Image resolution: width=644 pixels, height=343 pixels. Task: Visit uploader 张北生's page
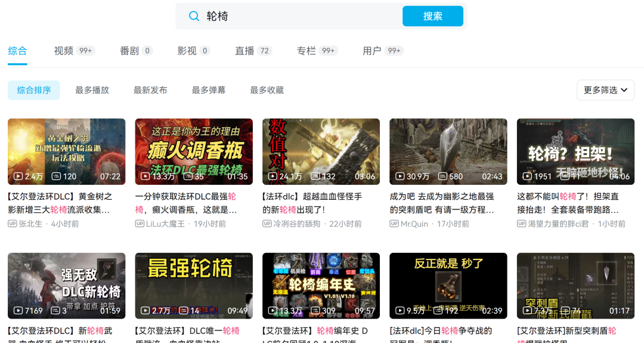30,224
